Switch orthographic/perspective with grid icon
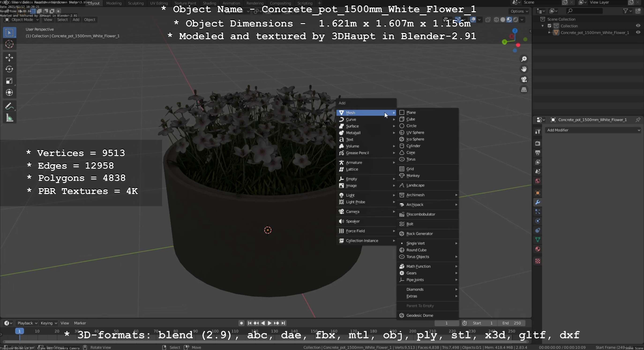Image resolution: width=644 pixels, height=350 pixels. [524, 90]
